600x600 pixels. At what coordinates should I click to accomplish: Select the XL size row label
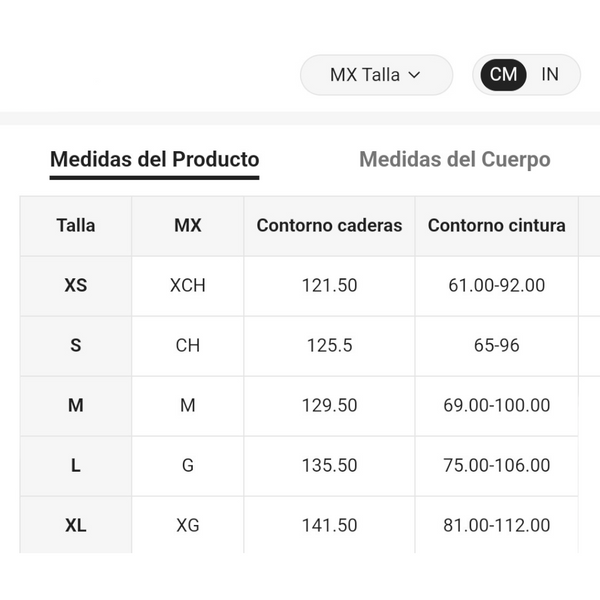tap(76, 525)
